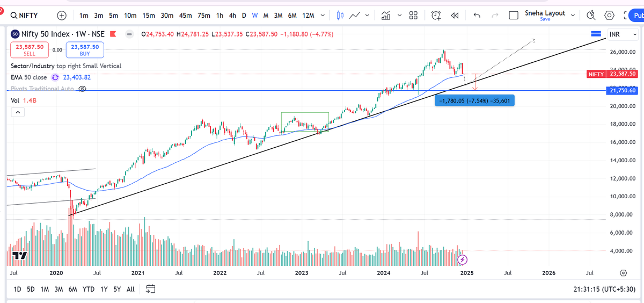Viewport: 644px width, 303px height.
Task: Click Save under Sneha Layout
Action: click(x=545, y=19)
